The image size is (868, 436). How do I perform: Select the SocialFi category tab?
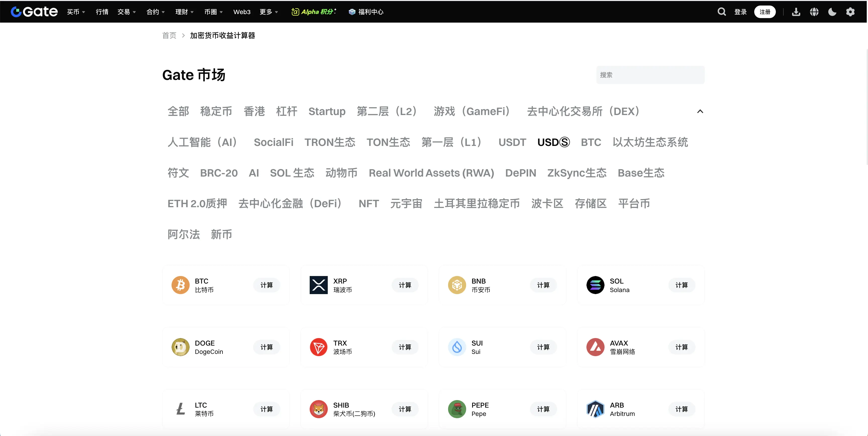[273, 142]
